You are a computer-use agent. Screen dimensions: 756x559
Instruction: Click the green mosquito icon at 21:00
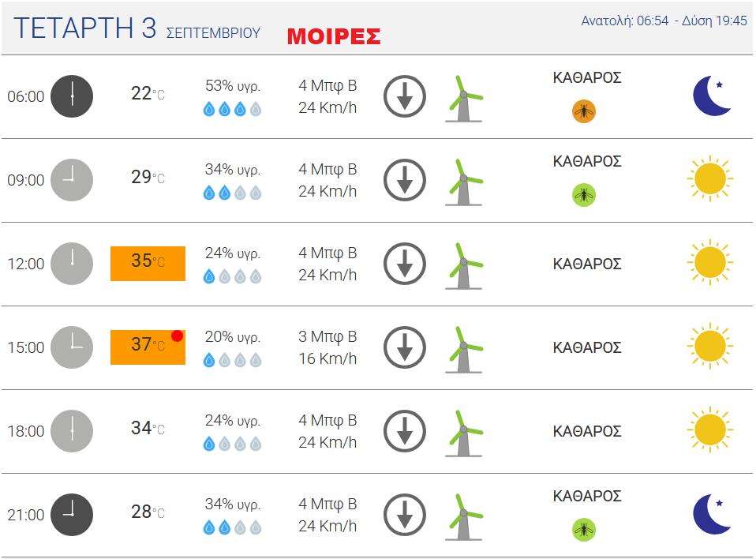pyautogui.click(x=583, y=530)
